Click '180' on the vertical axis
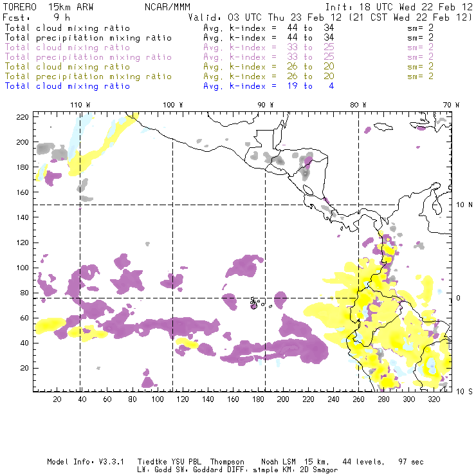The image size is (476, 476). (23, 167)
